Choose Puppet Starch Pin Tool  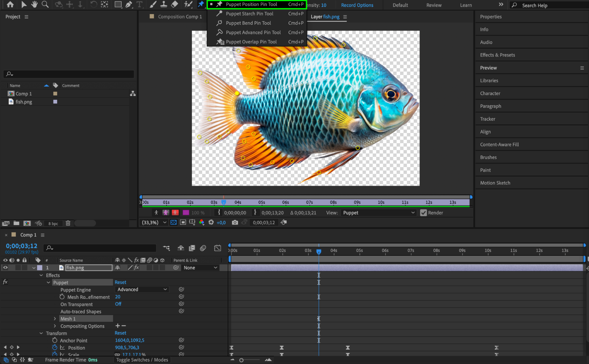(249, 14)
